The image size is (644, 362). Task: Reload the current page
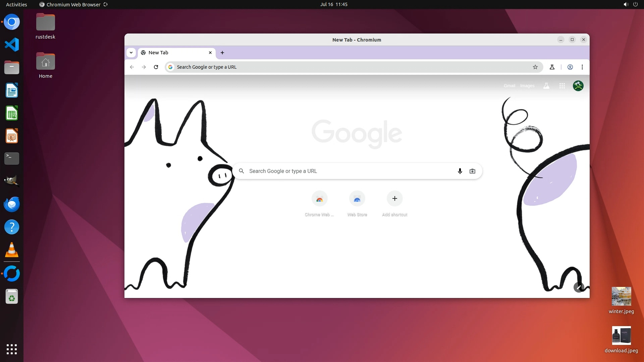pyautogui.click(x=156, y=67)
